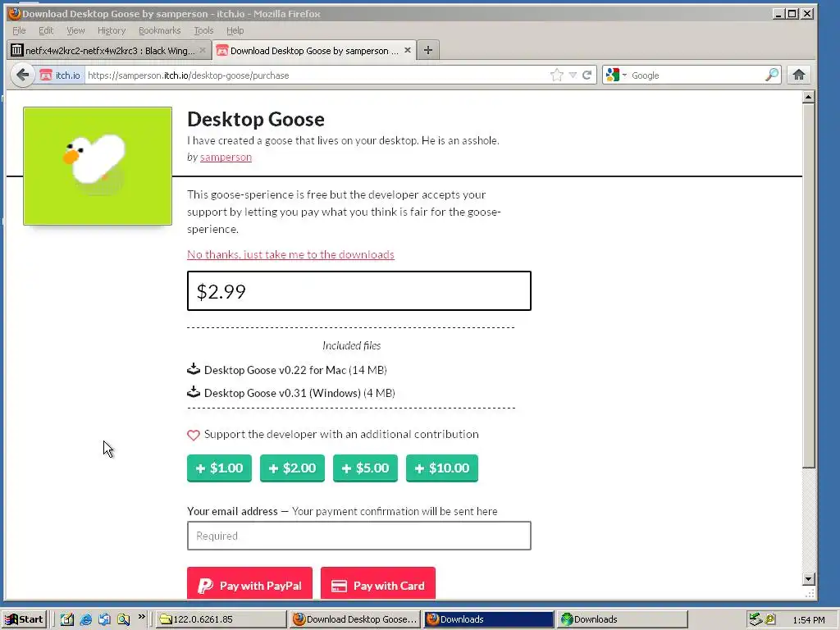Focus the Google search box
The height and width of the screenshot is (630, 840).
pyautogui.click(x=696, y=75)
